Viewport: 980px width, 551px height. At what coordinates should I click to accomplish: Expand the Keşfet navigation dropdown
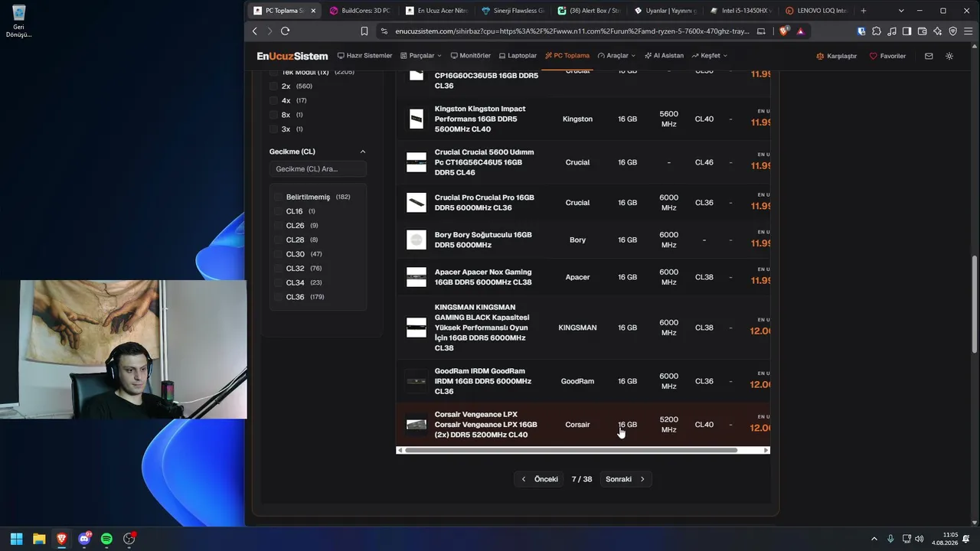709,56
